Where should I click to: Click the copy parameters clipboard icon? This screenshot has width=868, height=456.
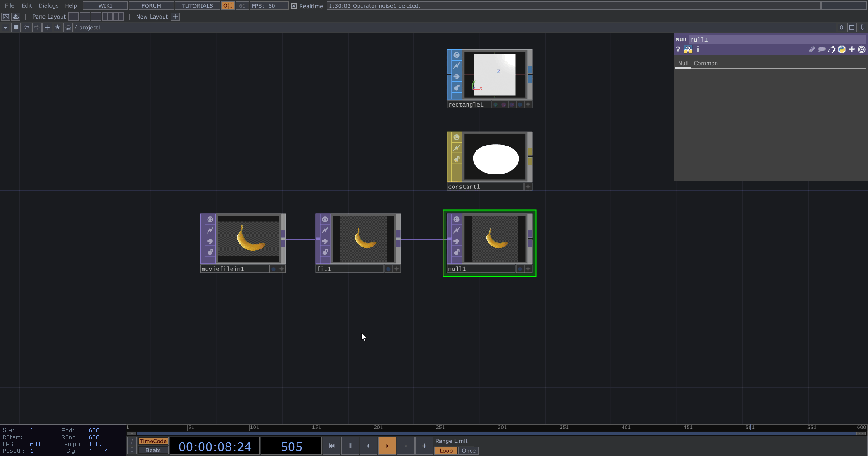(831, 50)
